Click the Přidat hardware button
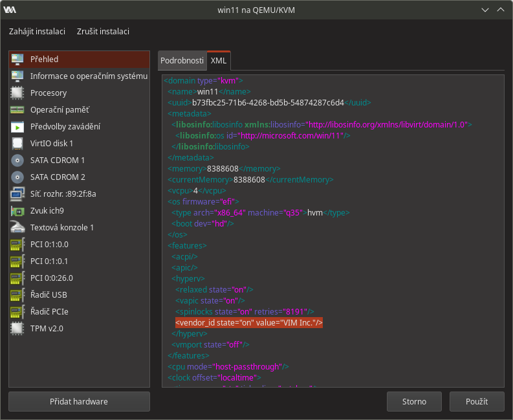Screen dimensions: 513x420 pos(79,401)
